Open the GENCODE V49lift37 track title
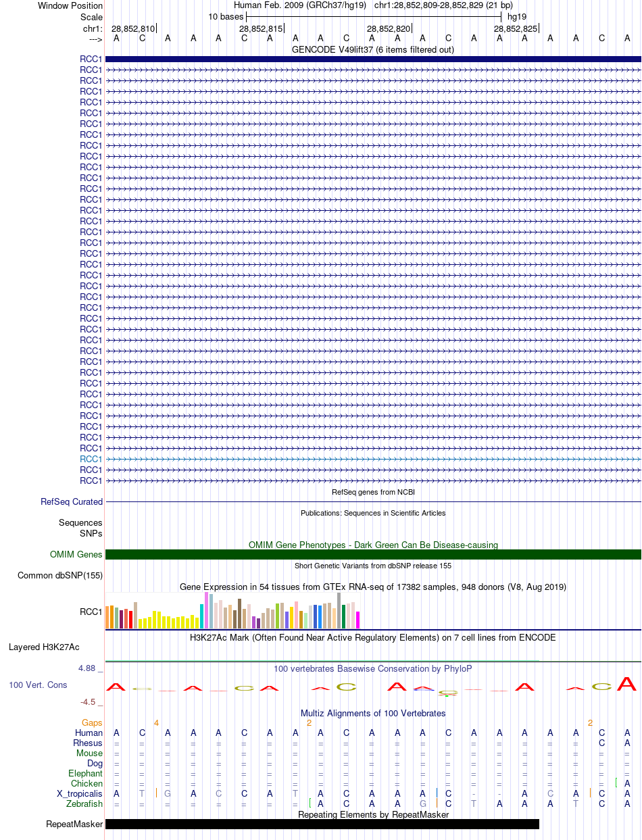This screenshot has width=642, height=840. point(373,49)
